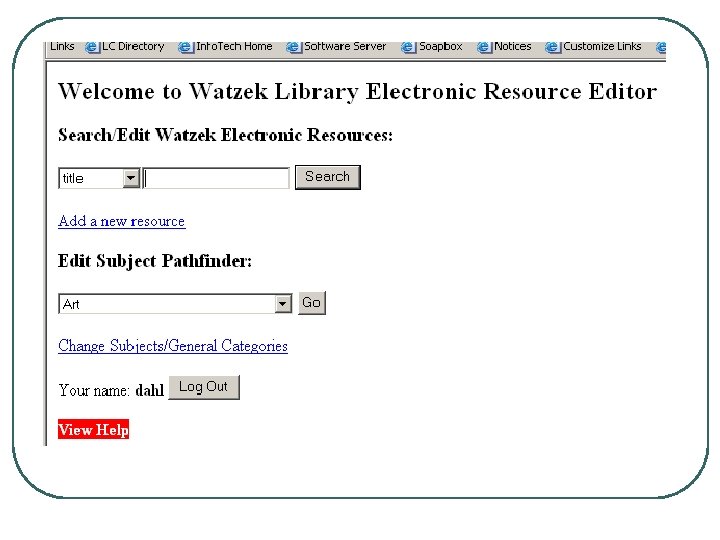Open the red View Help link
This screenshot has width=720, height=540.
click(94, 429)
